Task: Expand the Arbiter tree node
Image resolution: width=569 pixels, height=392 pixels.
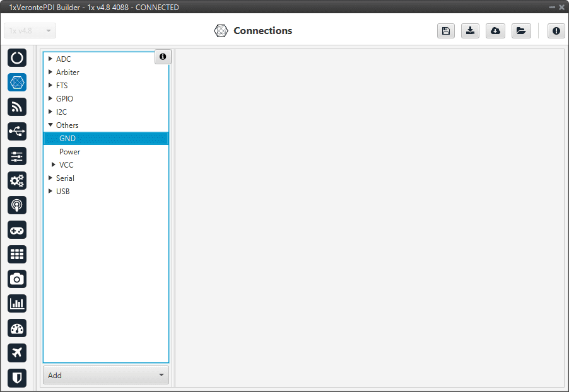Action: pyautogui.click(x=50, y=72)
